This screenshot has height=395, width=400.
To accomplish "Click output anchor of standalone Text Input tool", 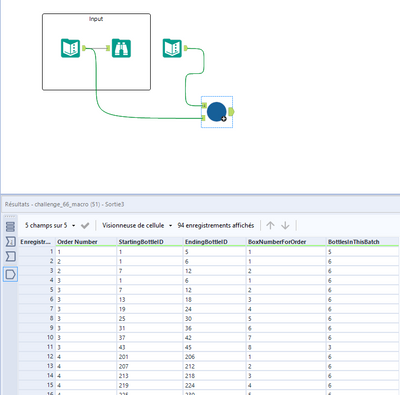I will pyautogui.click(x=186, y=48).
